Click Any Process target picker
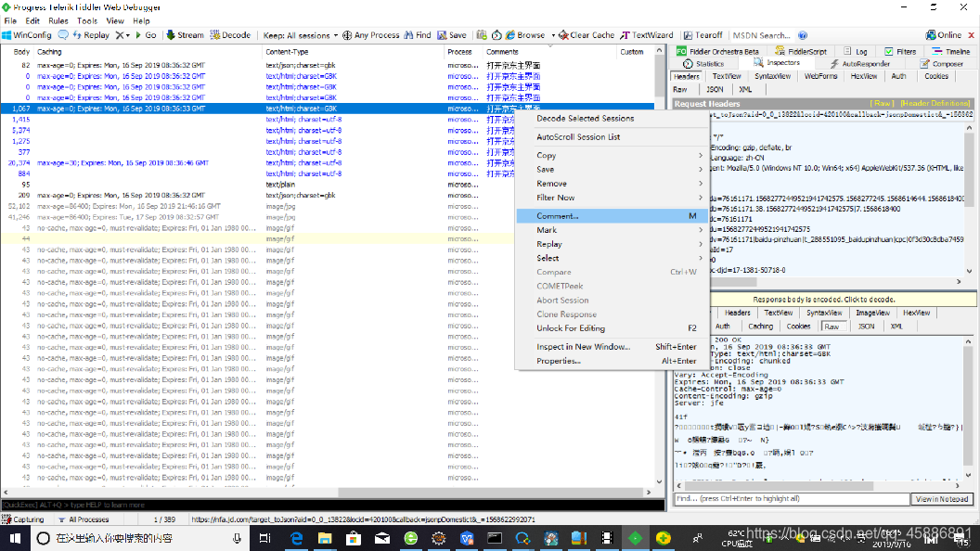 370,35
